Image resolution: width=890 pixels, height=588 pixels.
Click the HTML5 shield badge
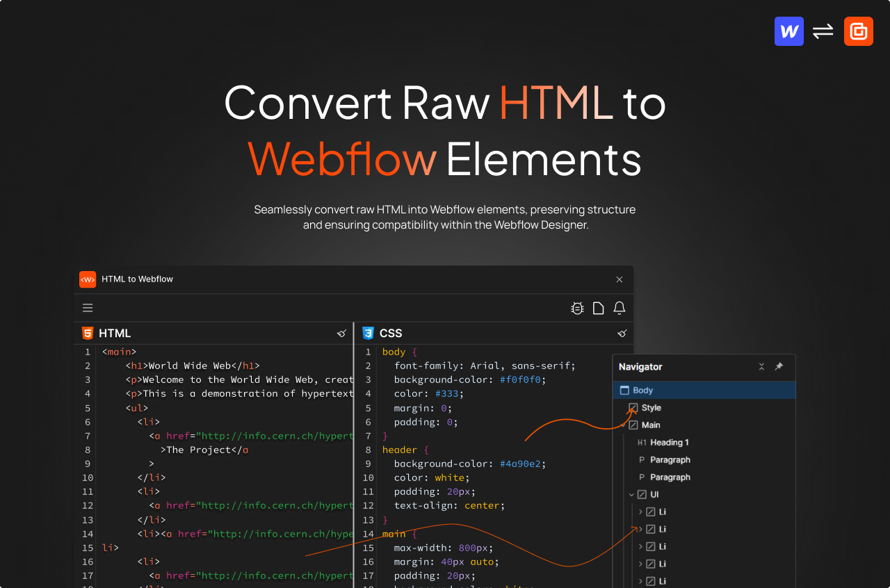coord(88,333)
